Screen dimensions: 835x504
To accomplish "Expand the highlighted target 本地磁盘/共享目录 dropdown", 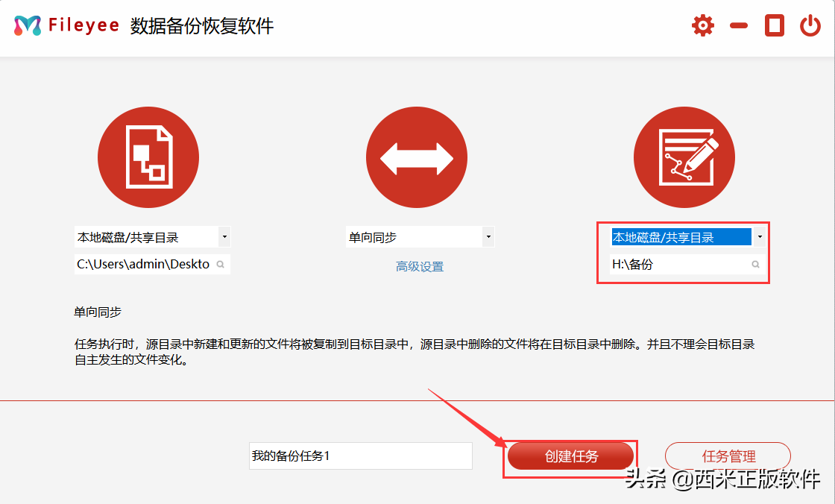I will coord(759,238).
